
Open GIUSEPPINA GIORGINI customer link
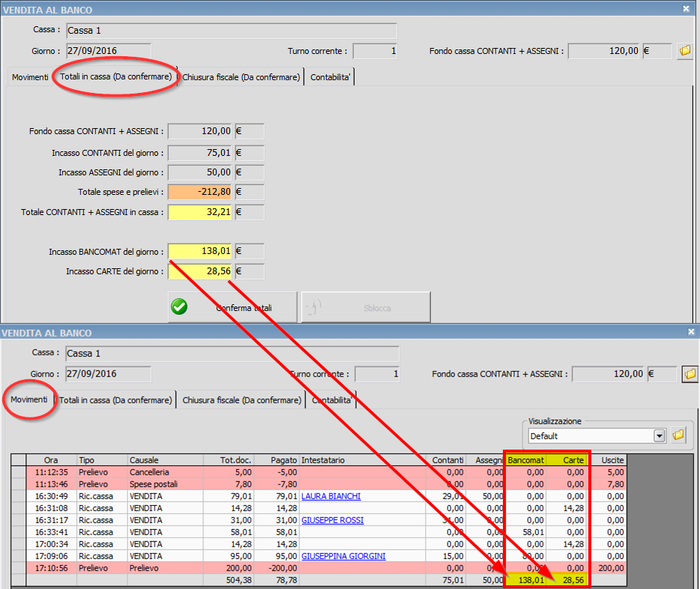343,557
